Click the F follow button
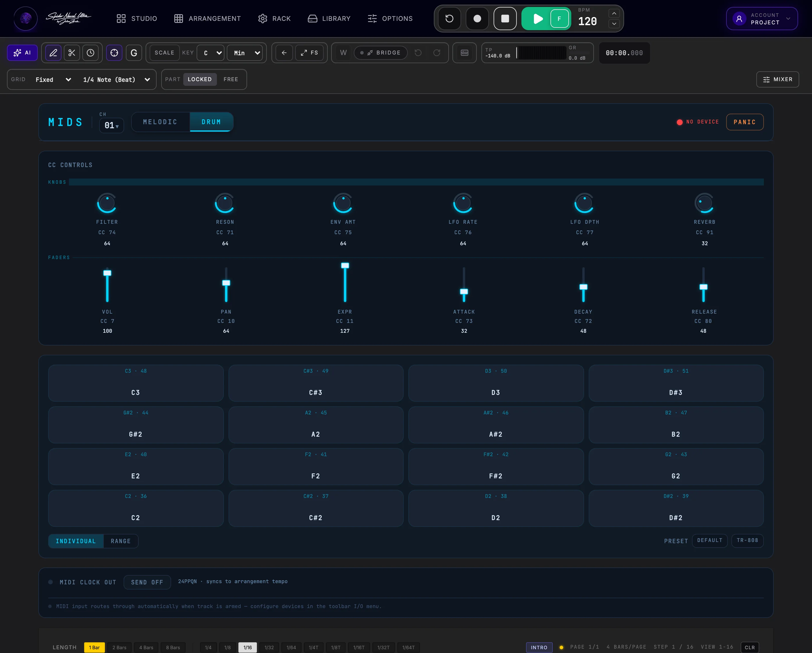The height and width of the screenshot is (653, 812). coord(559,19)
